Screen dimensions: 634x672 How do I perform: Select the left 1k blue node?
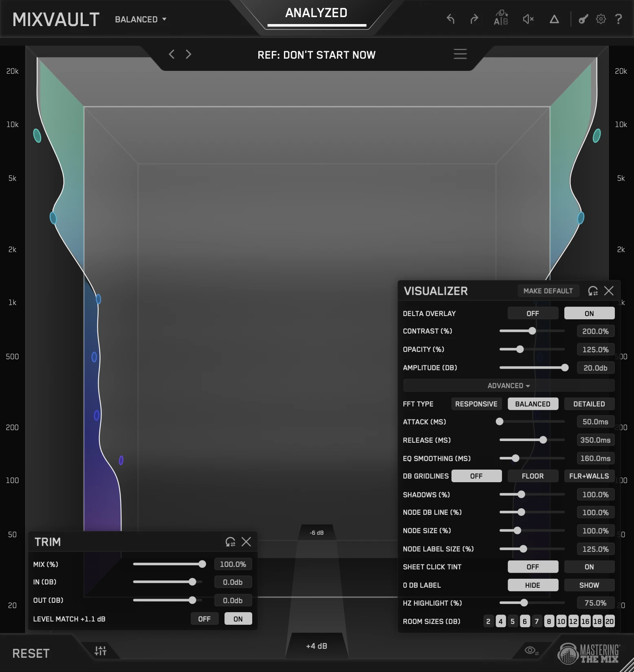point(98,299)
